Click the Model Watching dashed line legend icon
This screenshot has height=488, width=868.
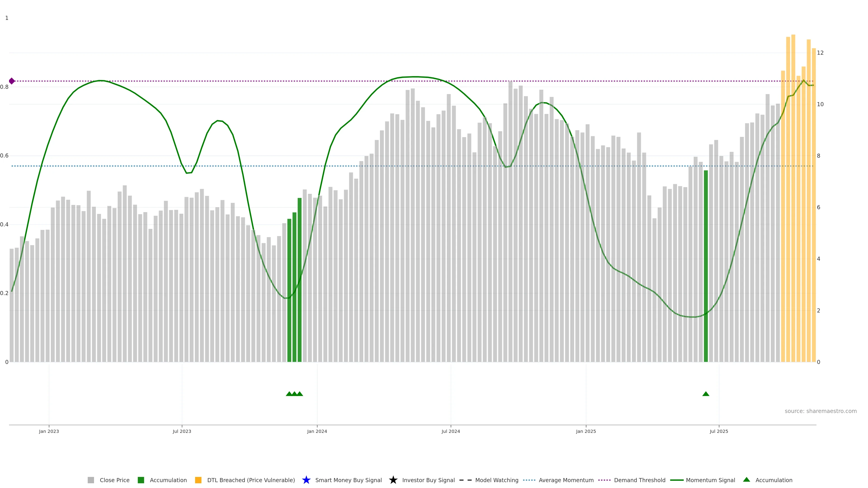[465, 480]
